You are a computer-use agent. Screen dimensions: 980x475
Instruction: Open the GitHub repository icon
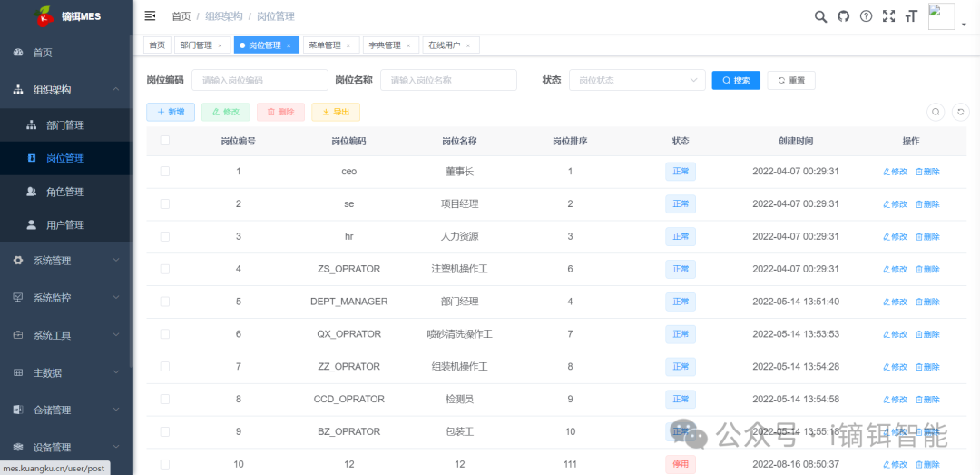tap(843, 16)
